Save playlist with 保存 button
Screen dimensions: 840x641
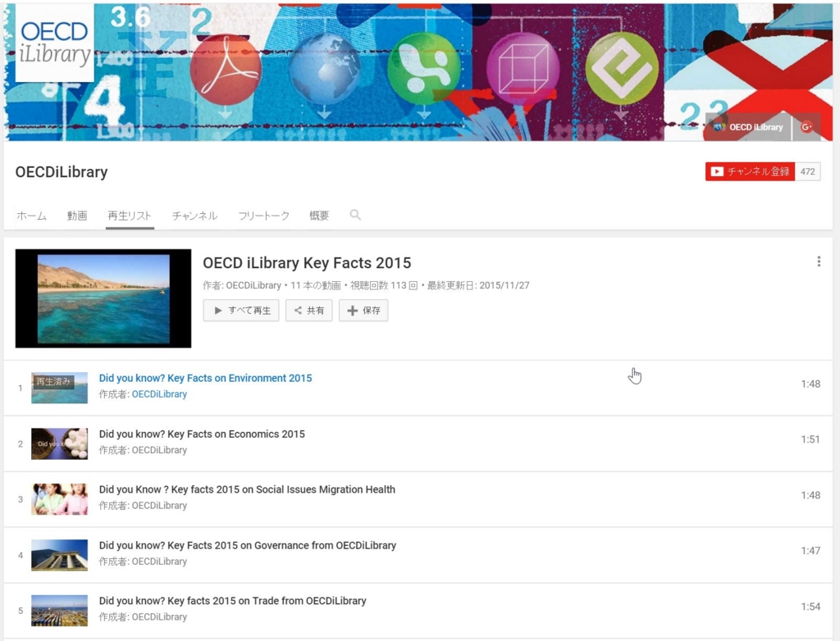[x=363, y=310]
